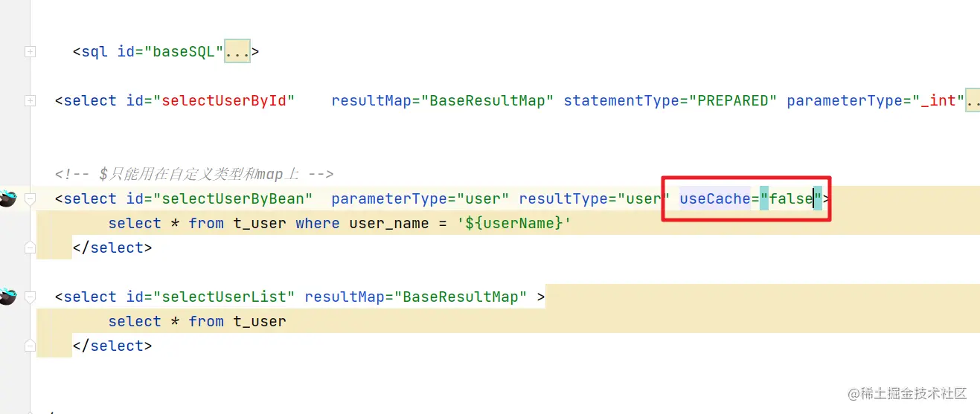Expand the folded baseSQL sql block

(30, 51)
